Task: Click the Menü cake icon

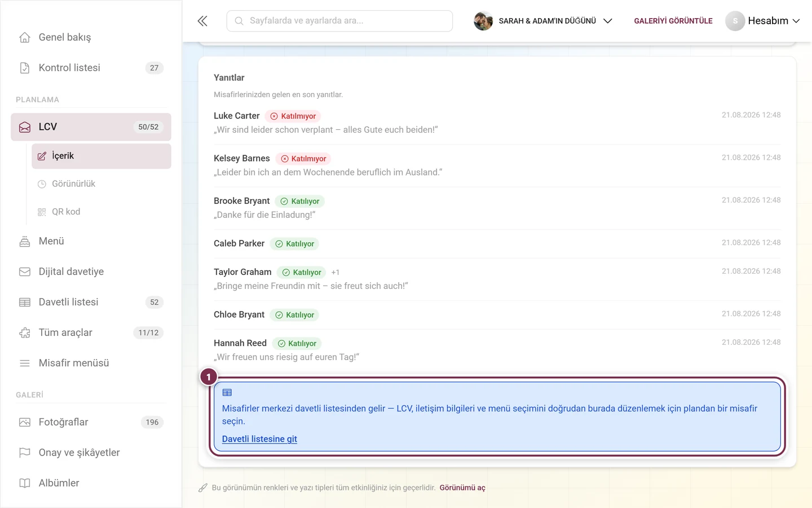Action: 25,242
